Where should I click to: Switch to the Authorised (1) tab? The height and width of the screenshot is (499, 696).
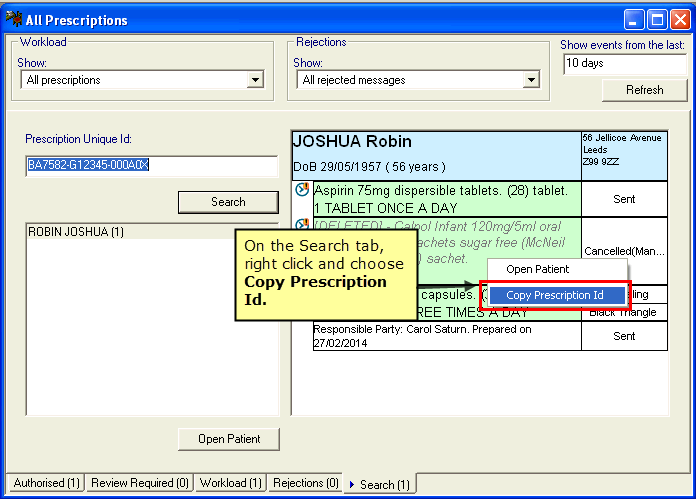(46, 483)
